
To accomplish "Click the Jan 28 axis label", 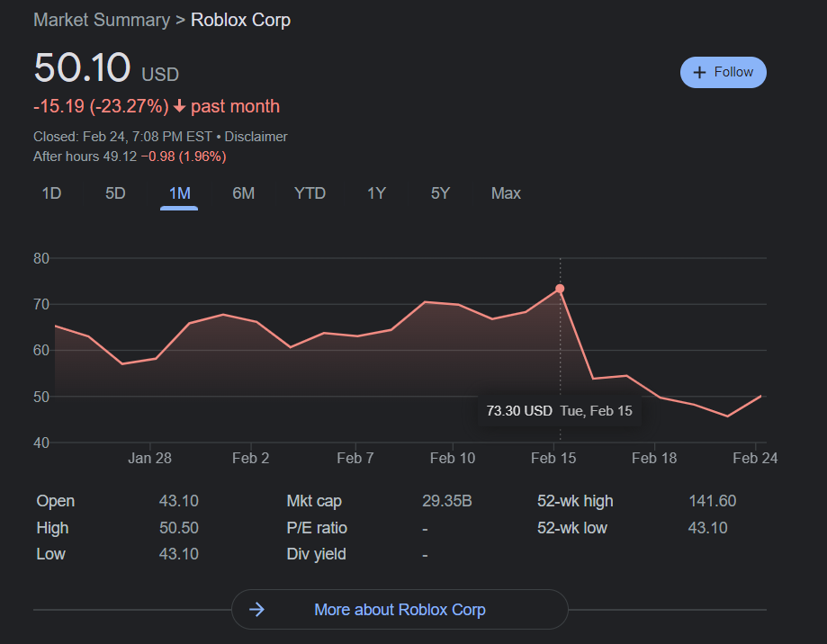I will point(149,458).
